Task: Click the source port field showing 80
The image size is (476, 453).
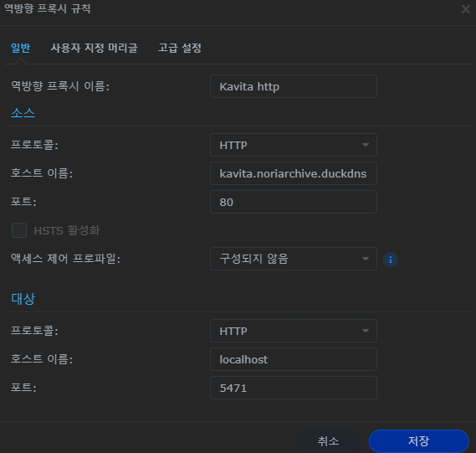Action: 294,202
